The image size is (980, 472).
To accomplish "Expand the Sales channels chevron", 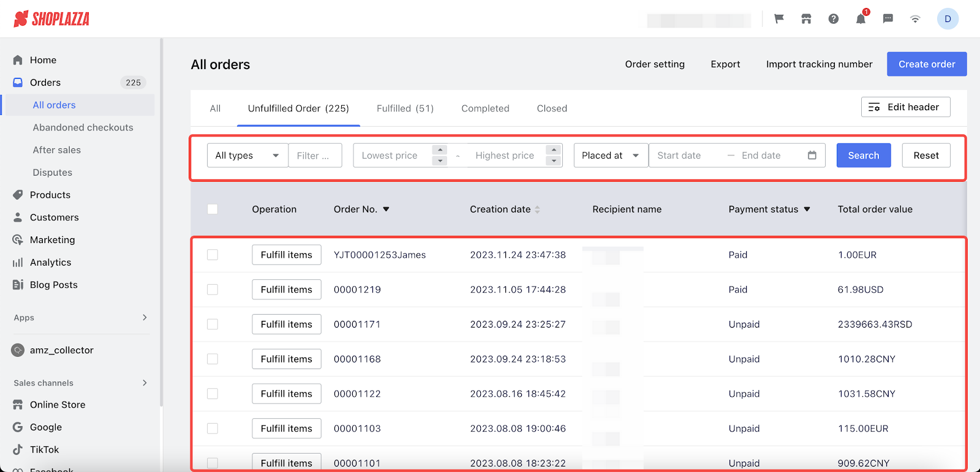I will pos(145,383).
